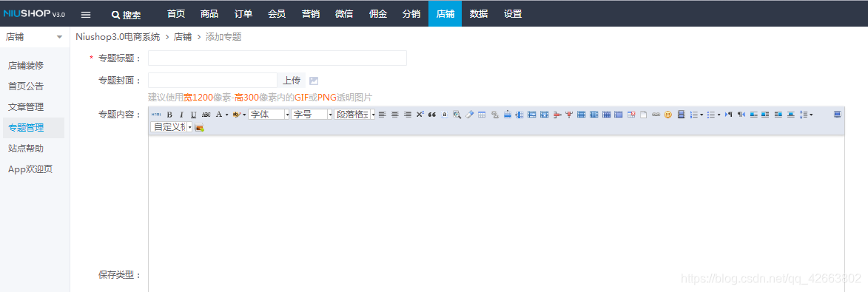The width and height of the screenshot is (868, 292).
Task: Open the 数据 navigation tab
Action: click(479, 14)
